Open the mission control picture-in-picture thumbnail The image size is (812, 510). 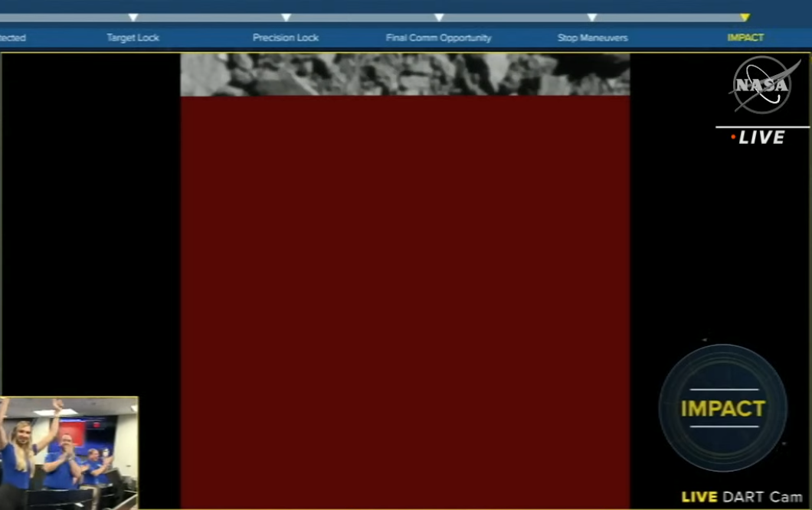point(69,453)
